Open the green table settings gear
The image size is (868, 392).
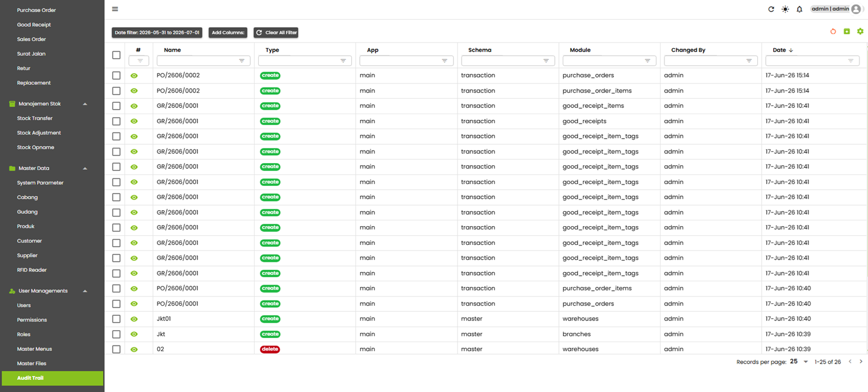pyautogui.click(x=860, y=31)
